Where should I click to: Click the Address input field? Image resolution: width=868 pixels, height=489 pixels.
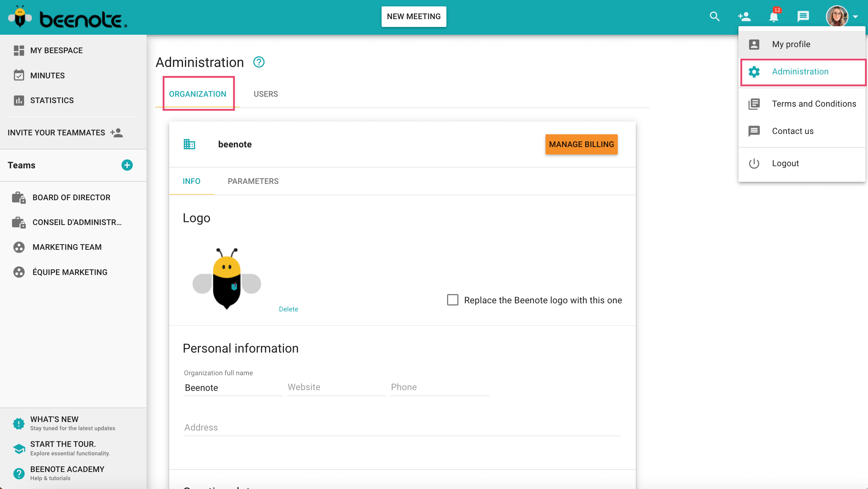click(402, 427)
